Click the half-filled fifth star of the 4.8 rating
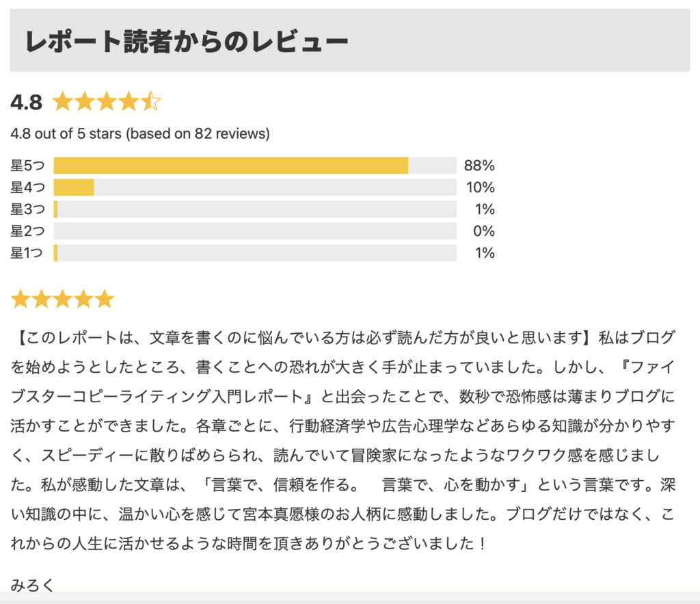 pyautogui.click(x=150, y=101)
